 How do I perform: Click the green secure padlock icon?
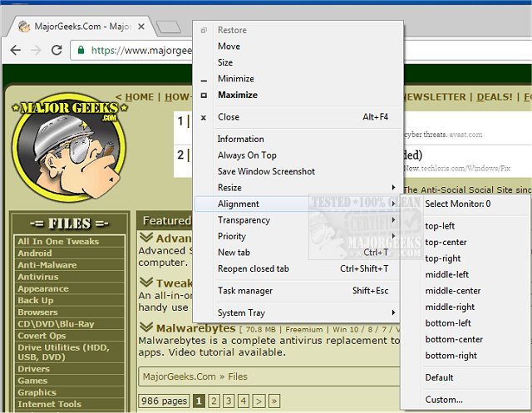pos(81,50)
